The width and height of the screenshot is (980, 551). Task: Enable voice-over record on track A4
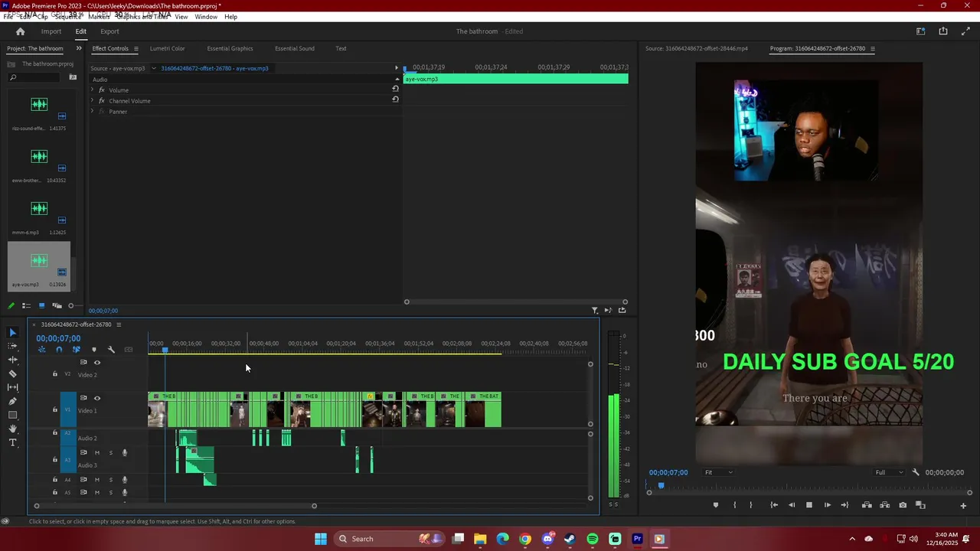(x=125, y=480)
